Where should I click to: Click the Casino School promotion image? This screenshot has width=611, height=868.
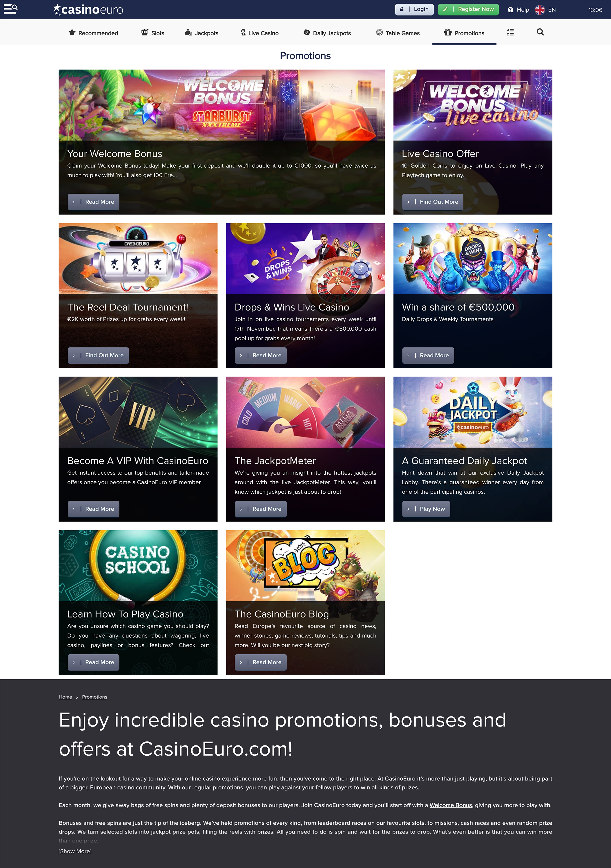pyautogui.click(x=138, y=565)
